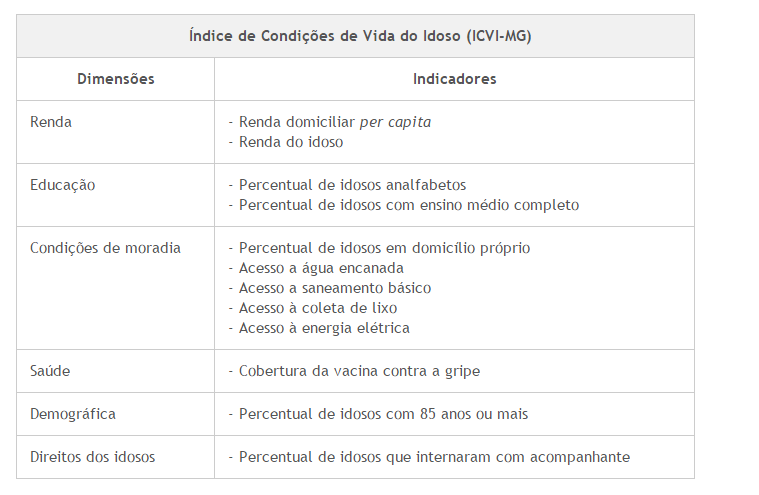Click the Direitos dos idosos cell

point(92,457)
